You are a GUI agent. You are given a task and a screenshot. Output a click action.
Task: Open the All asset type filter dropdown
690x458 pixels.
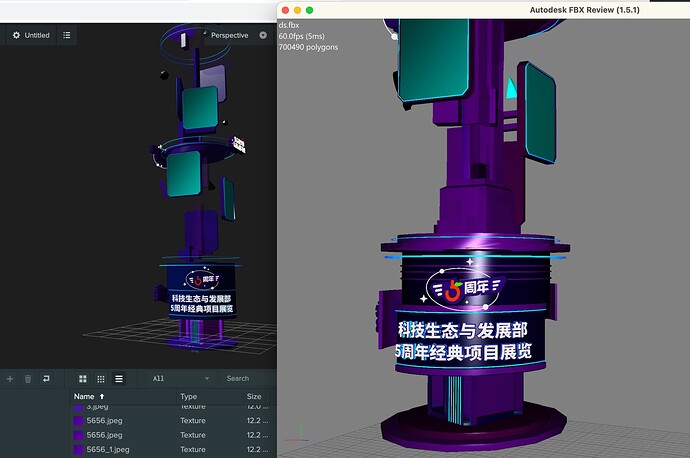tap(180, 378)
